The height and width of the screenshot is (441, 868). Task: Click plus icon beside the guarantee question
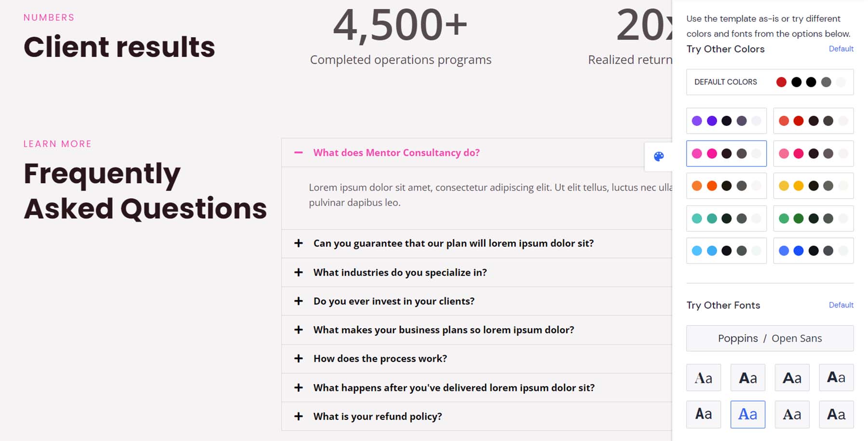pyautogui.click(x=298, y=243)
